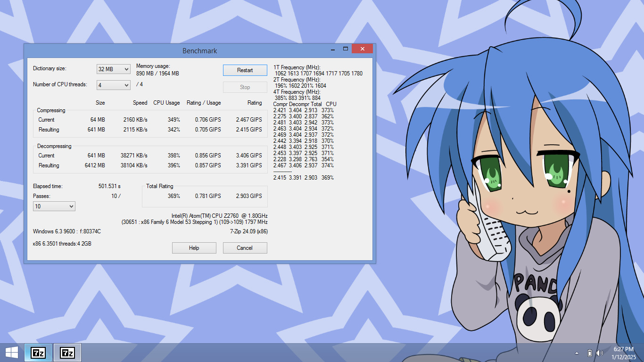Click the pass row '2.275 3.400 2.837 362%'

pyautogui.click(x=304, y=116)
